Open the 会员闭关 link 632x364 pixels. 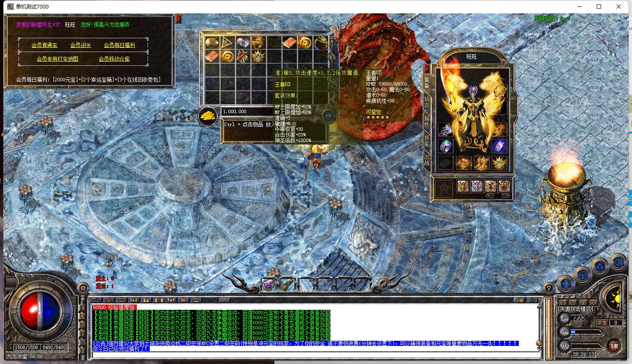coord(80,45)
